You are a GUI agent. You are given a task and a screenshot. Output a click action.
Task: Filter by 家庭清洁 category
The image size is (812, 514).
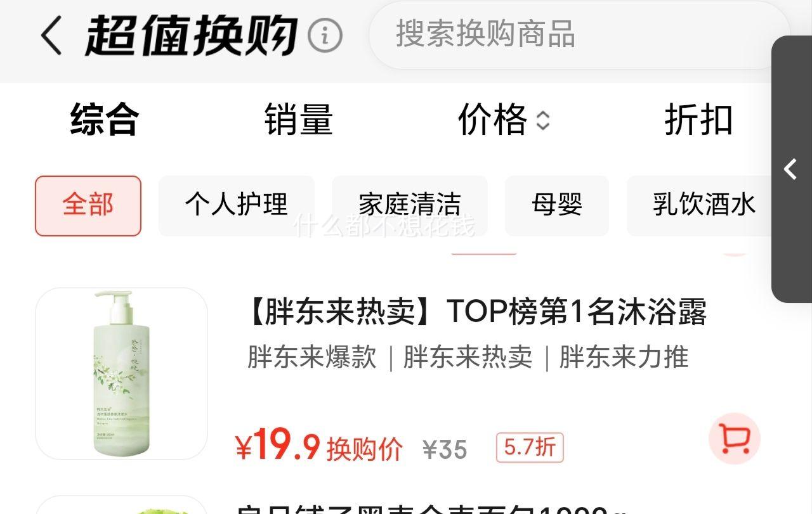point(410,205)
